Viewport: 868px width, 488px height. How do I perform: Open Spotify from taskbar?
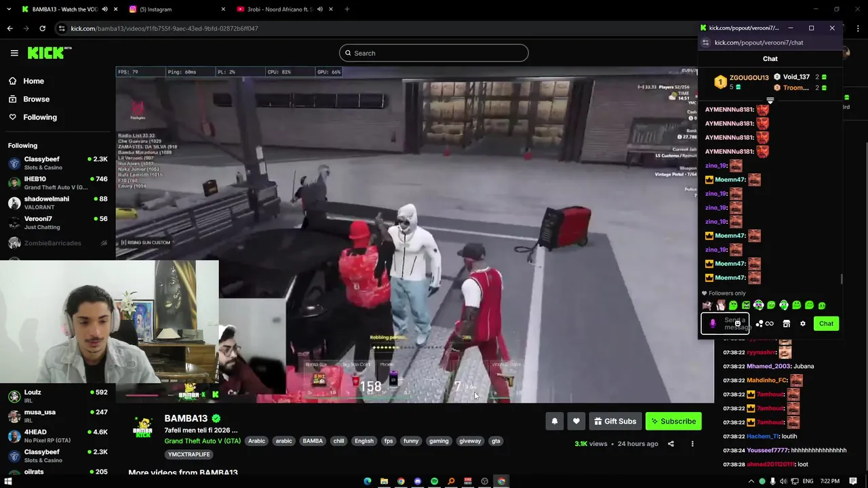point(434,481)
